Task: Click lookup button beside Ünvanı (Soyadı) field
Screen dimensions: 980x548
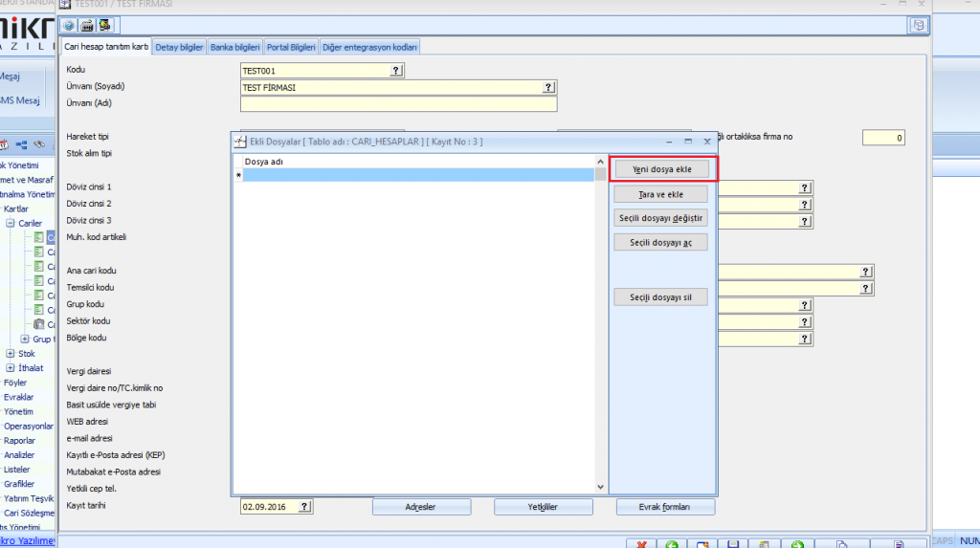Action: pos(549,87)
